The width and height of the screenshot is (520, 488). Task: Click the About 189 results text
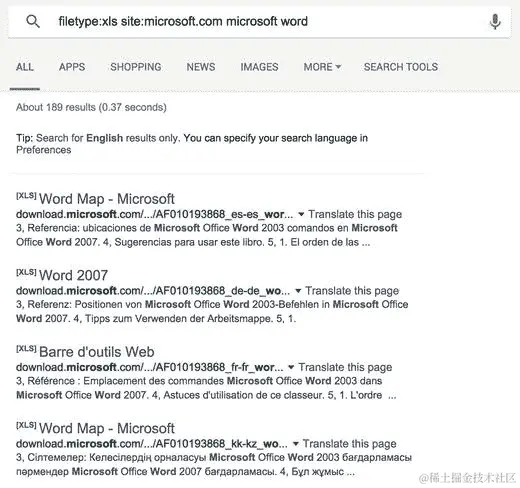[91, 107]
